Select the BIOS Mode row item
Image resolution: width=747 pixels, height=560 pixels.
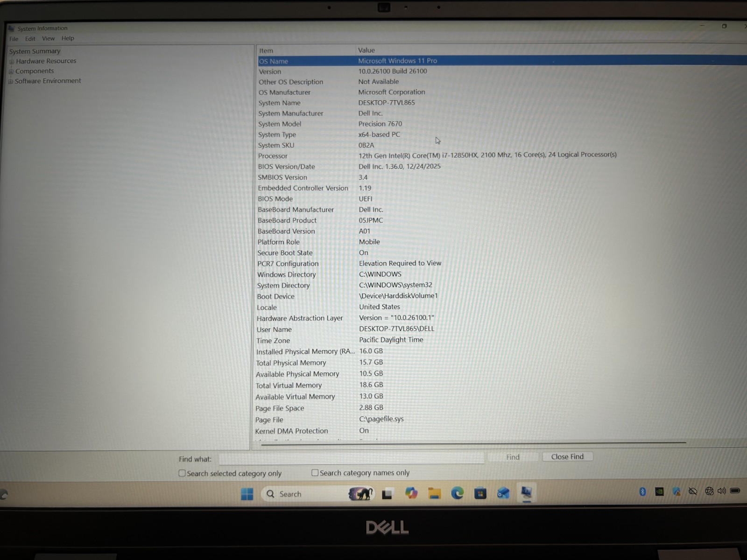(275, 199)
